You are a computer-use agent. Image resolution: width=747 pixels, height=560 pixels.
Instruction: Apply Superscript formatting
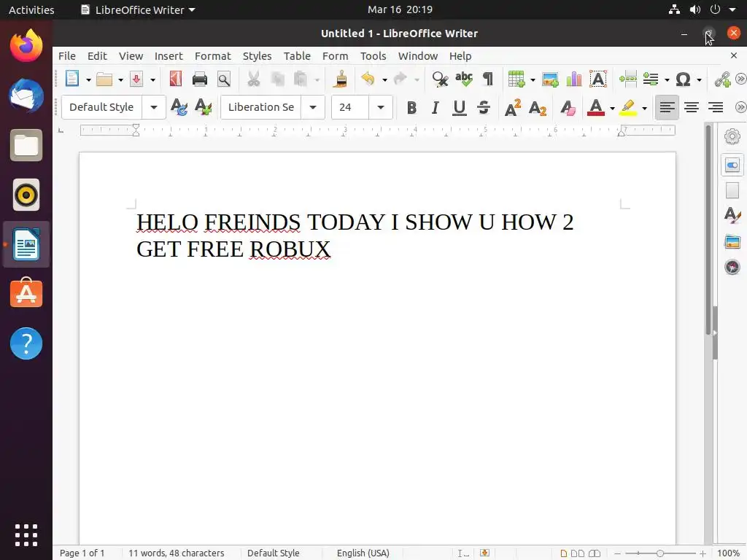pos(513,108)
